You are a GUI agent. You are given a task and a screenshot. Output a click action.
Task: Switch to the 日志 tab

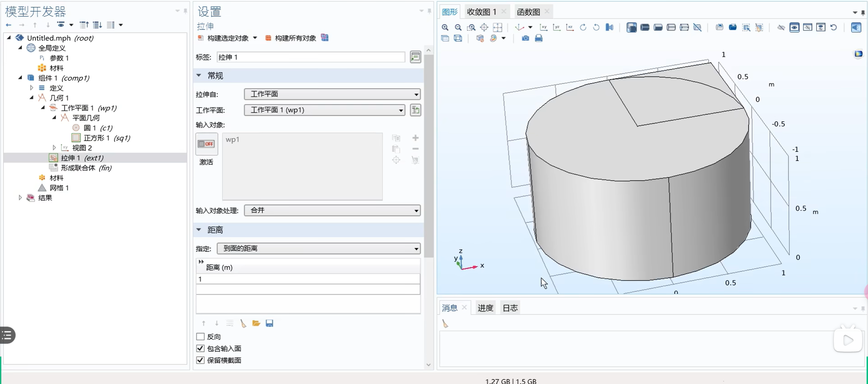pos(510,308)
